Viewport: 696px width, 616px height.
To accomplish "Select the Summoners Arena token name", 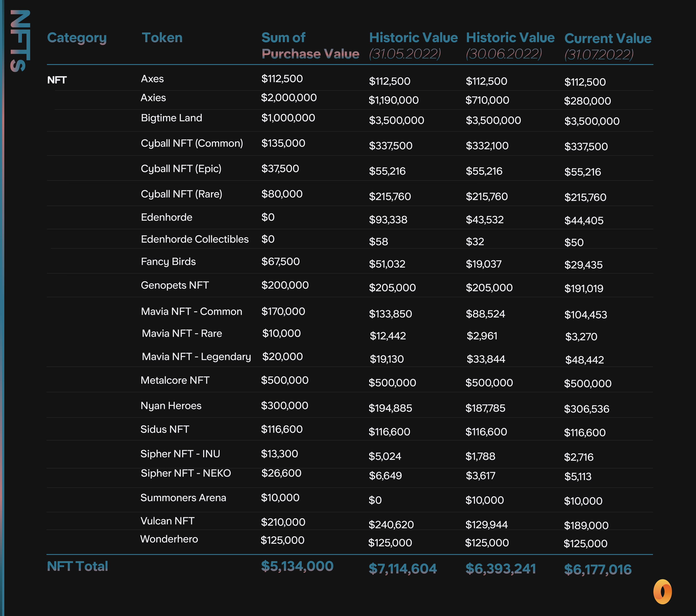I will (x=183, y=497).
